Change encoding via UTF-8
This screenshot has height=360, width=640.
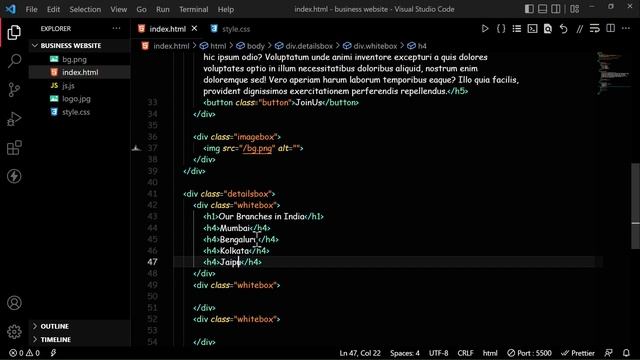(x=438, y=353)
